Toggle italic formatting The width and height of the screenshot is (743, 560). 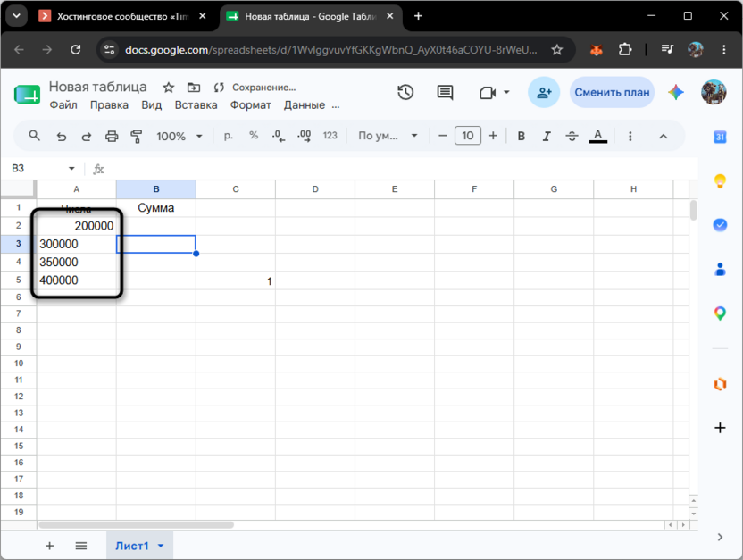(547, 136)
